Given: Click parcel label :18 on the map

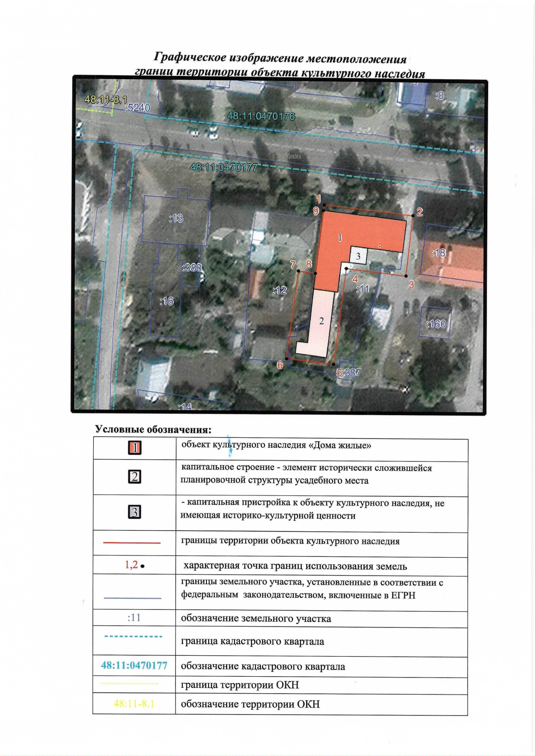Looking at the screenshot, I should pos(438,253).
